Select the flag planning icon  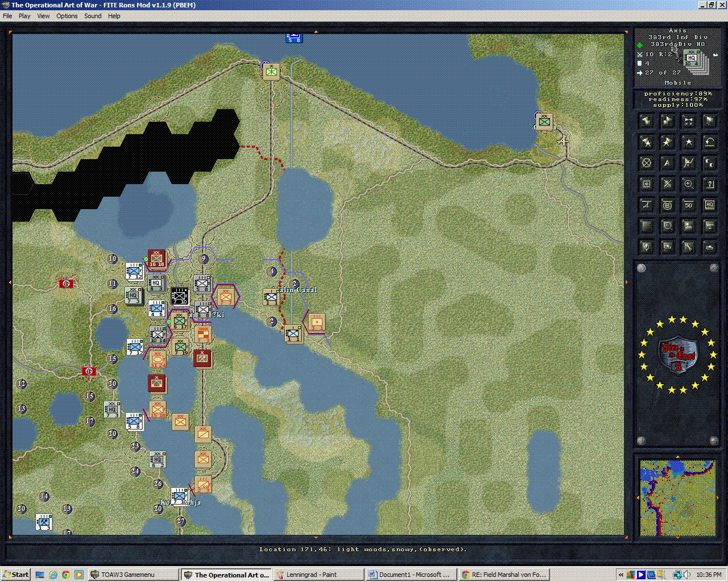coord(709,120)
